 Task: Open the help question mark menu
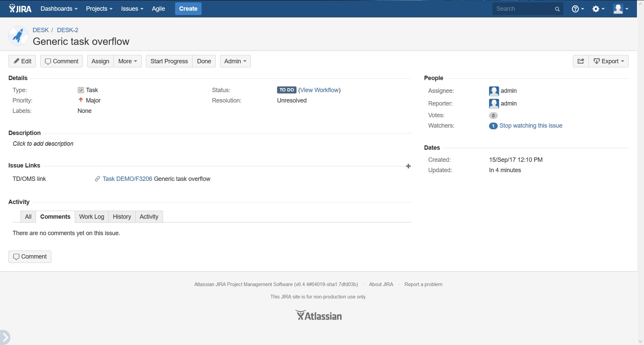pyautogui.click(x=577, y=9)
